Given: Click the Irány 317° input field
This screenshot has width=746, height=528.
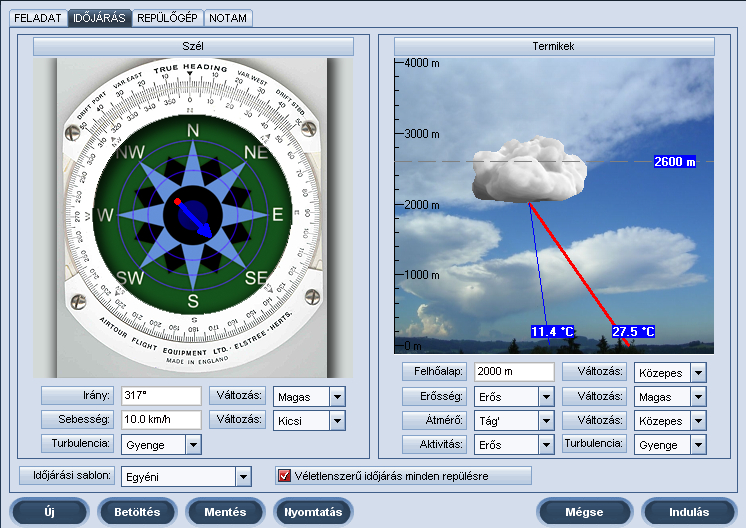Looking at the screenshot, I should click(161, 396).
